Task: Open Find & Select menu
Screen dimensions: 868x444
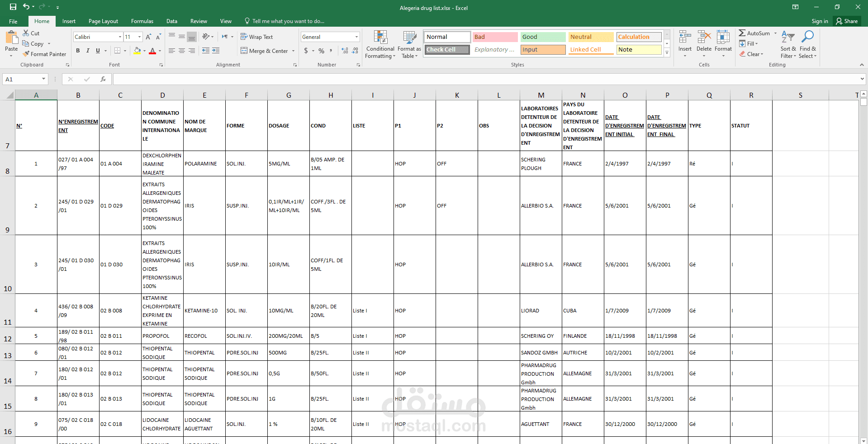Action: [807, 44]
